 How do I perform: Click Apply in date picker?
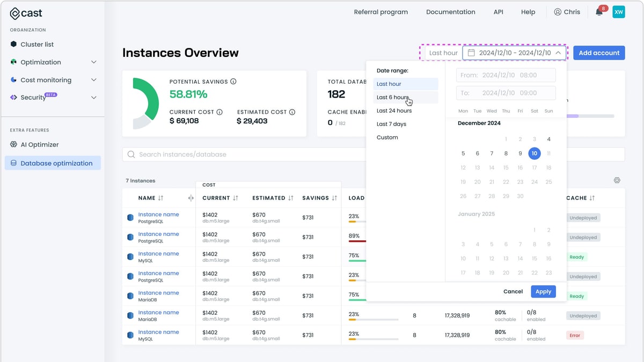tap(544, 292)
